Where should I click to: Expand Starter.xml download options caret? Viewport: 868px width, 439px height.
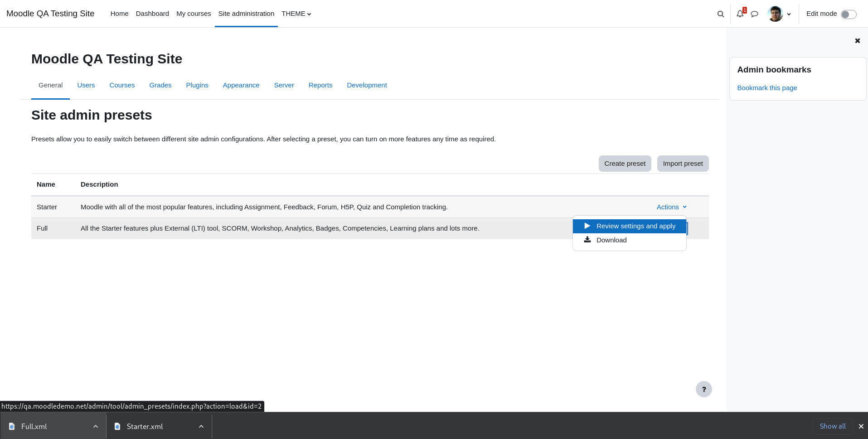pos(201,426)
